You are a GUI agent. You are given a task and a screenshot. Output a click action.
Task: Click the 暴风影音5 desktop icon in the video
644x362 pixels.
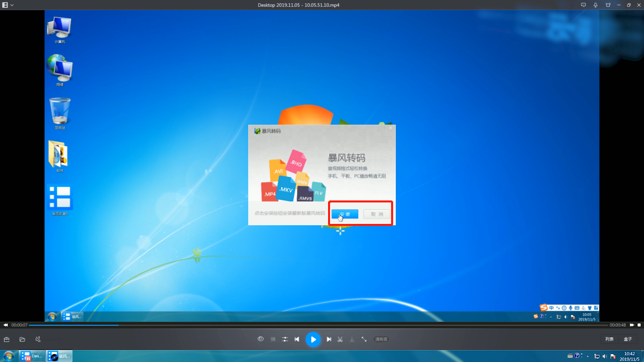(60, 200)
